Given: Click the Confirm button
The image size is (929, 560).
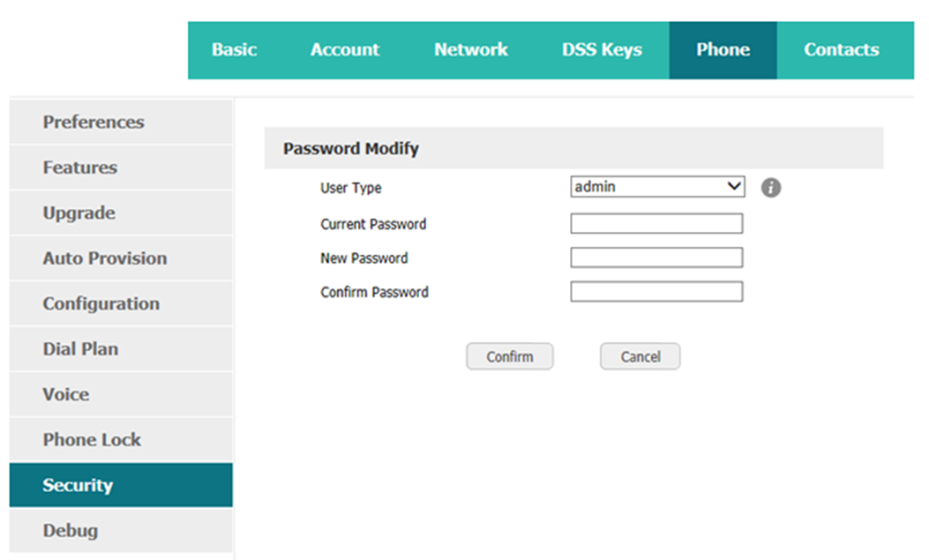Looking at the screenshot, I should pos(510,356).
